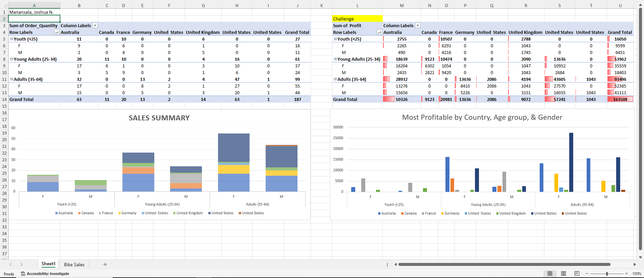This screenshot has height=278, width=644.
Task: Switch to the Bike Sales sheet
Action: click(74, 265)
